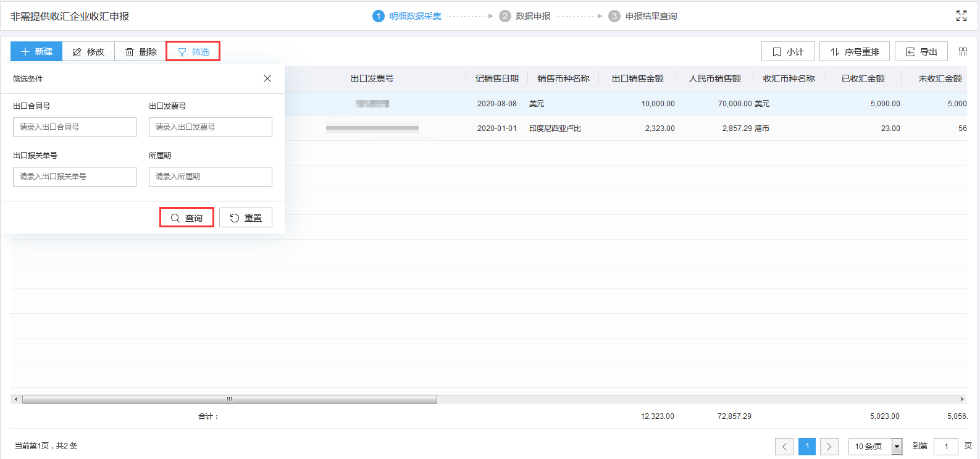
Task: Click the 10,000.00 export amount cell
Action: click(x=658, y=104)
